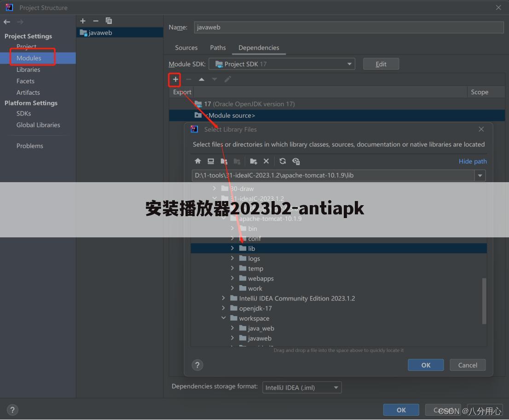This screenshot has height=420, width=509.
Task: Add dependency with the plus button
Action: click(x=175, y=79)
